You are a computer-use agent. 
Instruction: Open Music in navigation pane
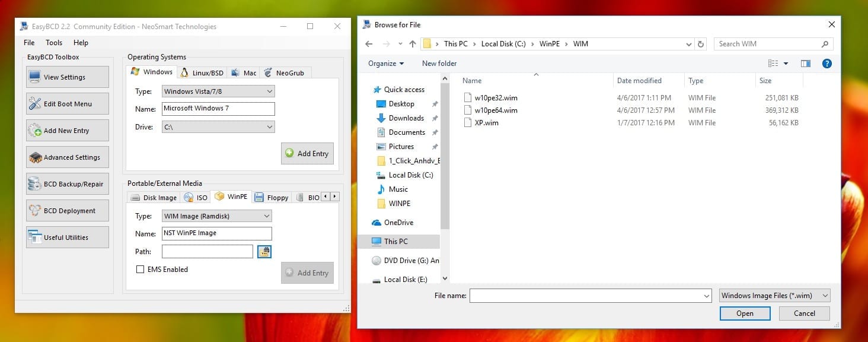click(398, 189)
